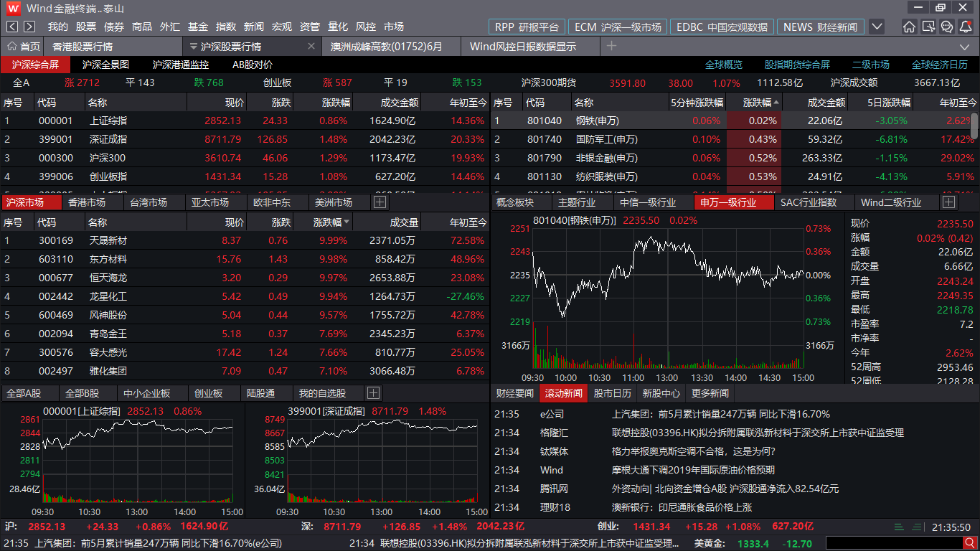This screenshot has height=551, width=980.
Task: Select the 天晟新材 stock row
Action: pos(245,240)
